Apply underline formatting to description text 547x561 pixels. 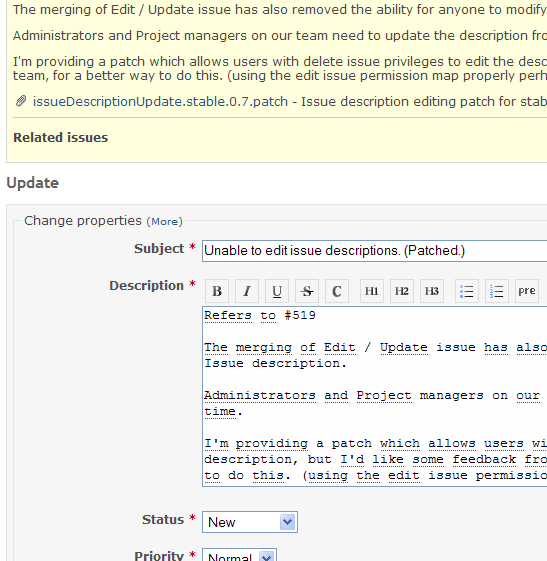(x=277, y=291)
